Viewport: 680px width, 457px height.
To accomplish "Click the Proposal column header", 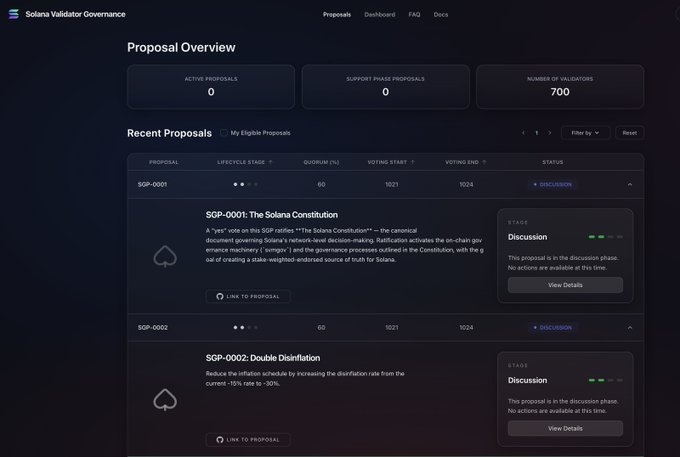I will pyautogui.click(x=163, y=162).
